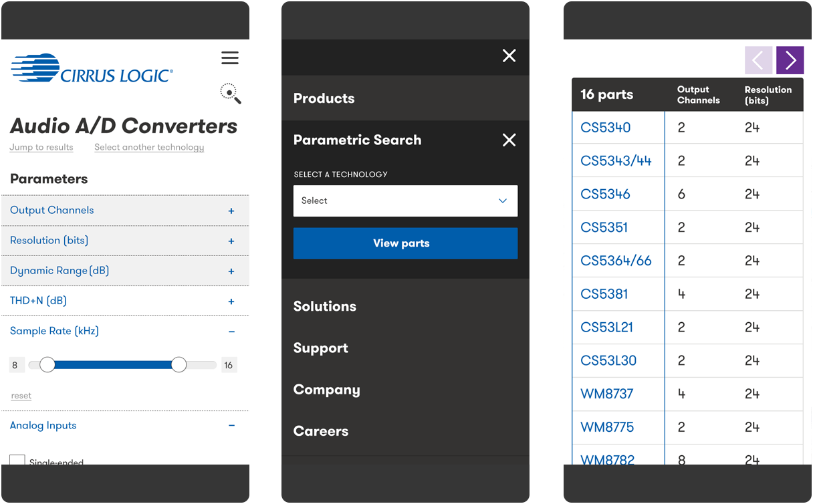Check the Single-ended checkbox
This screenshot has height=504, width=813.
point(17,460)
